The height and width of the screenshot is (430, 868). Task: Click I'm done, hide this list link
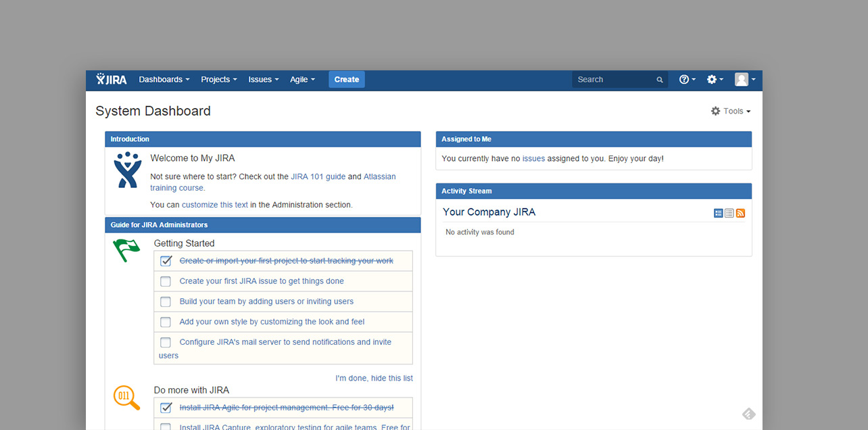(x=374, y=378)
